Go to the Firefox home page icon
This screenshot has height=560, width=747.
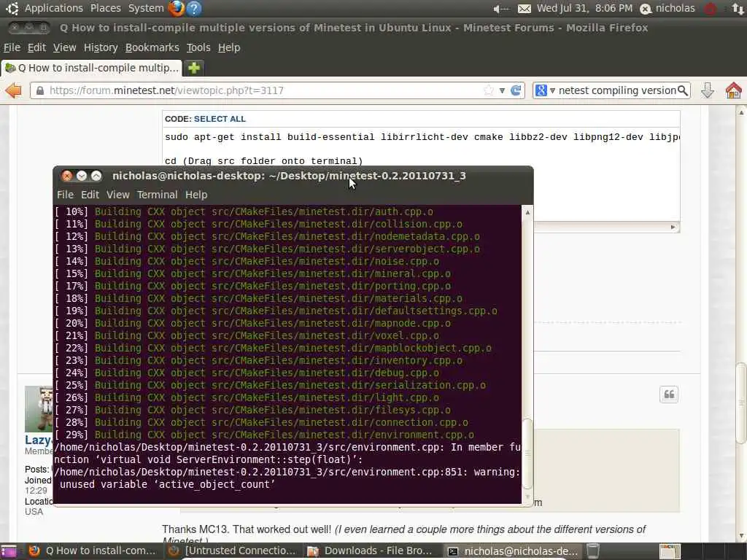734,90
